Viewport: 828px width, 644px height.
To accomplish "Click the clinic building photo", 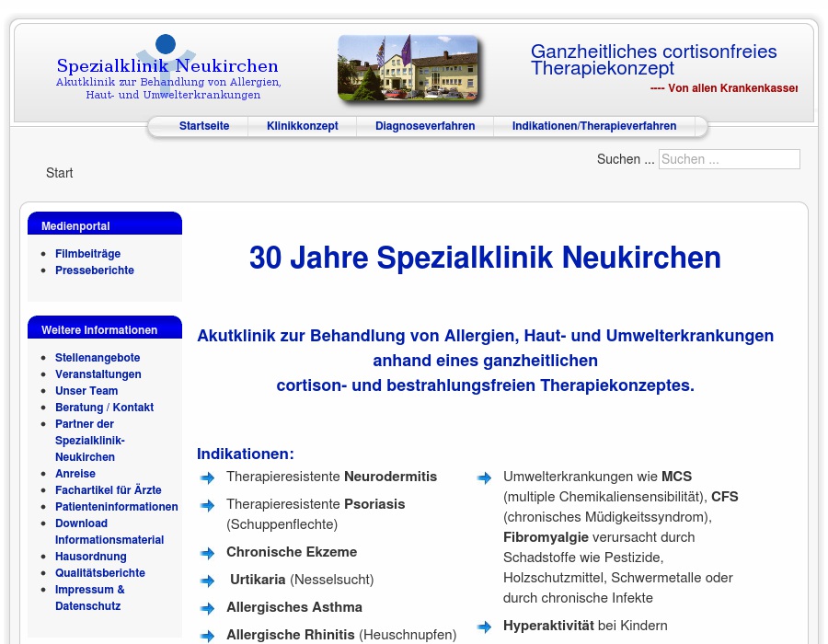I will point(408,68).
